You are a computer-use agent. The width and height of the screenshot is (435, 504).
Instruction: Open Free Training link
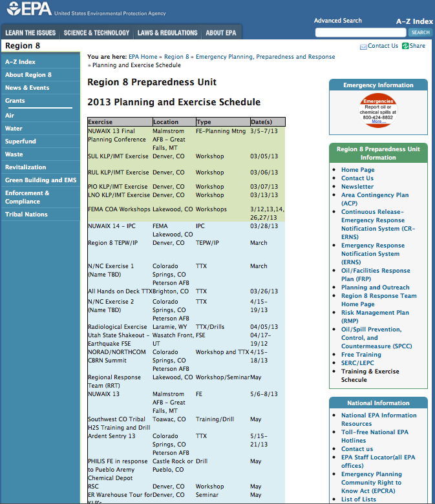tap(361, 355)
